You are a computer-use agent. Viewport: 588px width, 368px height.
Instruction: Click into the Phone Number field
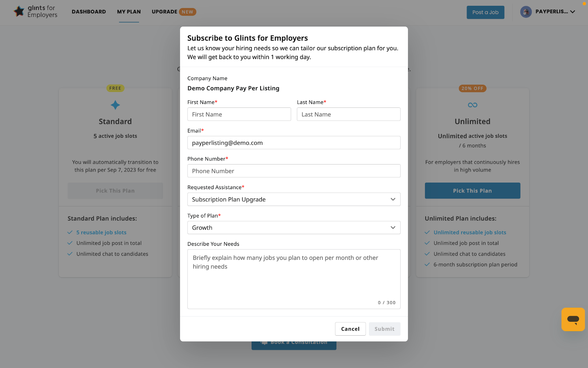point(294,171)
